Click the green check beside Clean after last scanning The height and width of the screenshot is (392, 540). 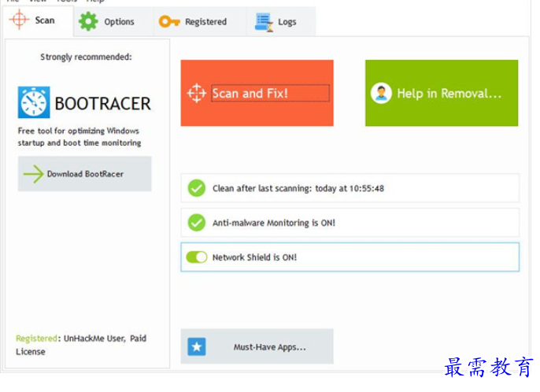click(x=197, y=188)
